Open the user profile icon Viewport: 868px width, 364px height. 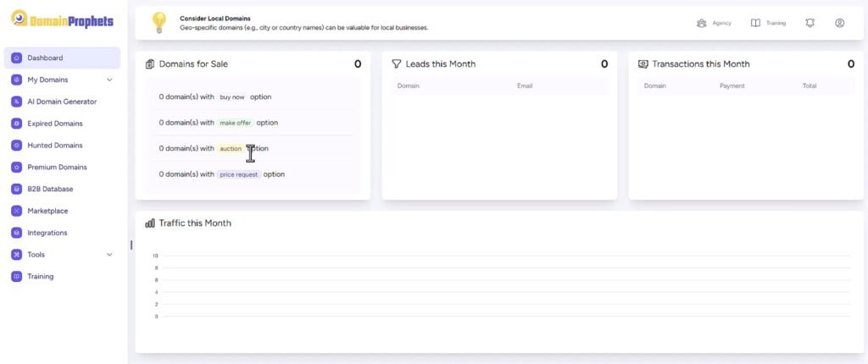[840, 23]
